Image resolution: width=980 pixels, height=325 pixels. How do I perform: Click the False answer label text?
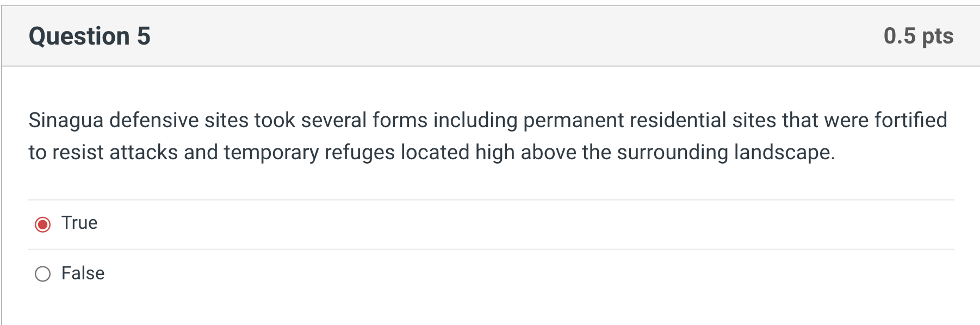tap(82, 273)
